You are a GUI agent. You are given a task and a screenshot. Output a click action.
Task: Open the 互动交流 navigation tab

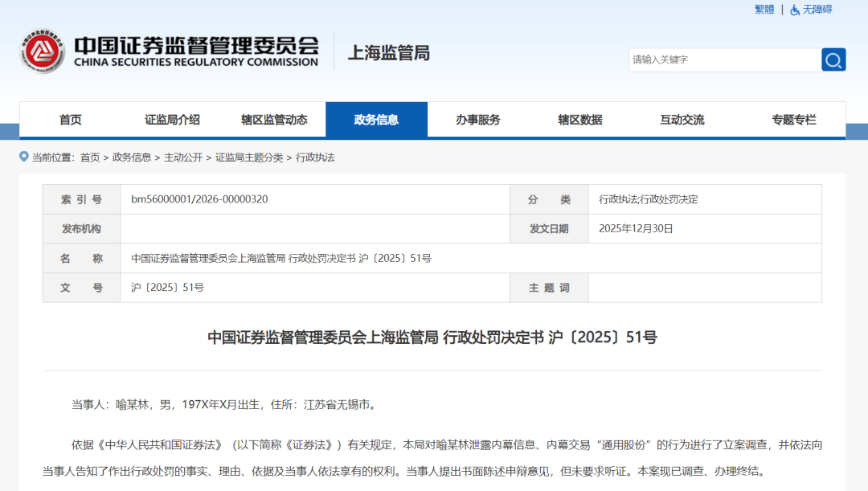(x=682, y=120)
